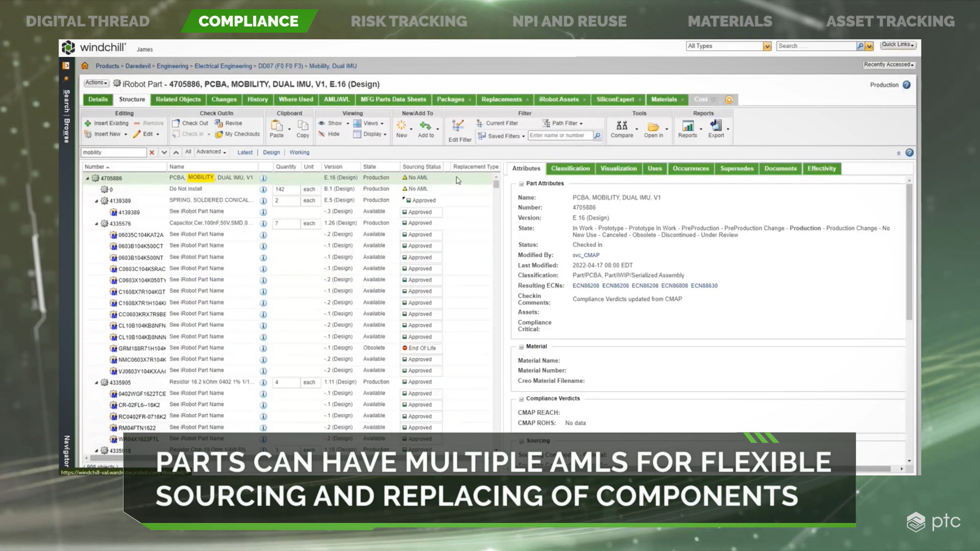Click info icon in Do Not Install row

(263, 190)
